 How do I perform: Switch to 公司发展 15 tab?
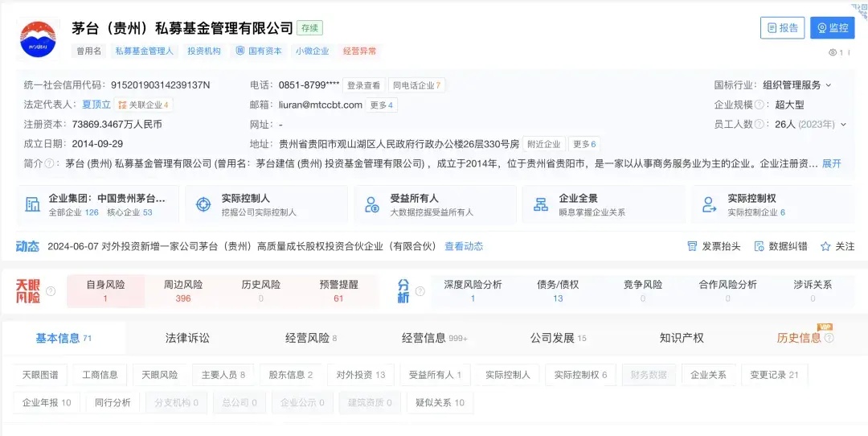558,339
